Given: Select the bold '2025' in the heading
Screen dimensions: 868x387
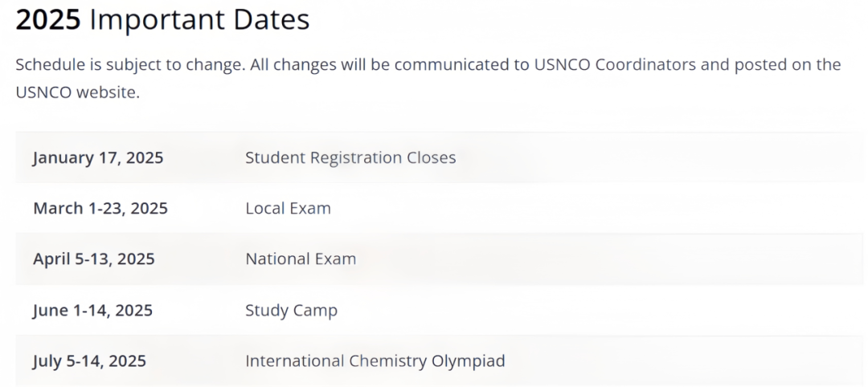Looking at the screenshot, I should coord(48,20).
